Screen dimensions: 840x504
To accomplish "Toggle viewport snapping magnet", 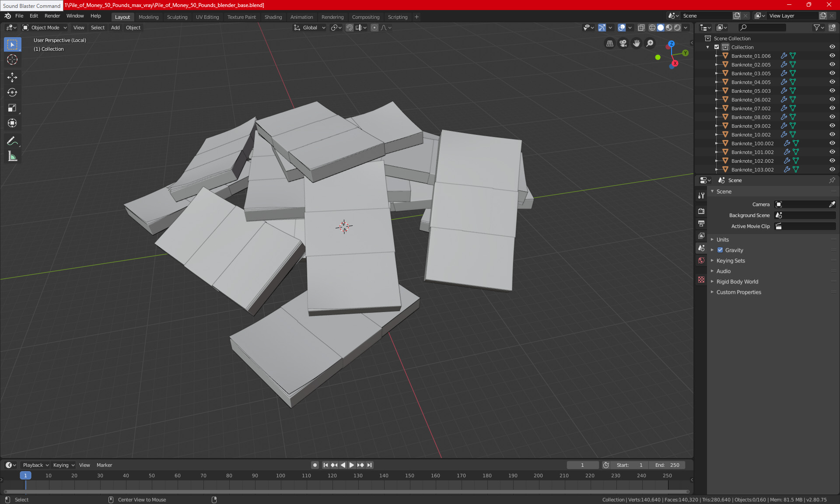I will (349, 28).
